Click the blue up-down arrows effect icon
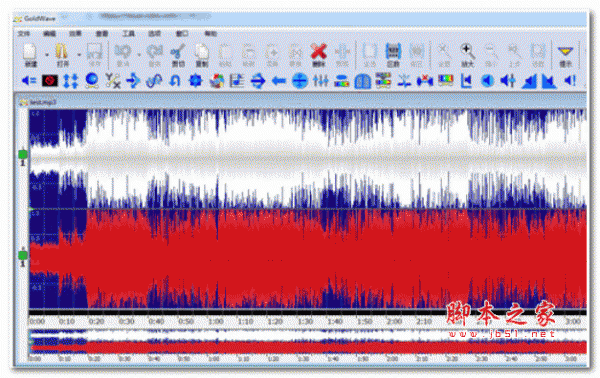 coord(70,81)
